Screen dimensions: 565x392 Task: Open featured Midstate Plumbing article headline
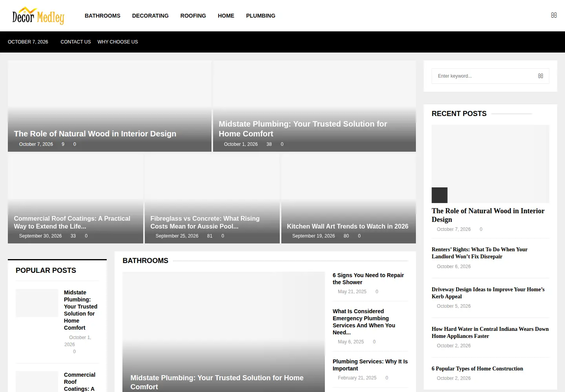click(303, 129)
